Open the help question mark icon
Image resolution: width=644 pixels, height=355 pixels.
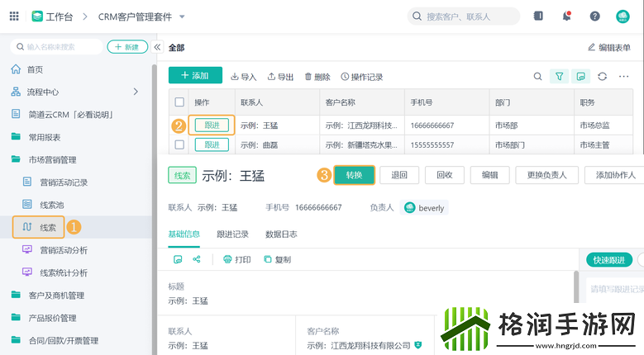coord(594,16)
